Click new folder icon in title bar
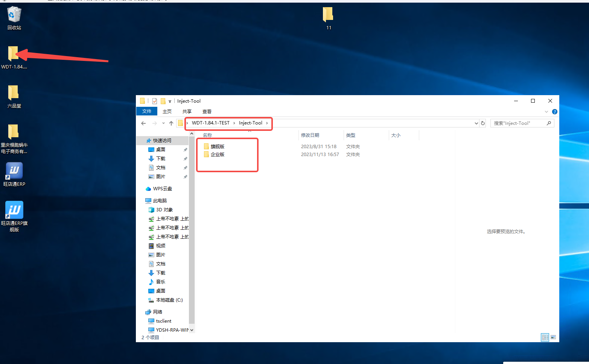This screenshot has height=364, width=589. 163,101
